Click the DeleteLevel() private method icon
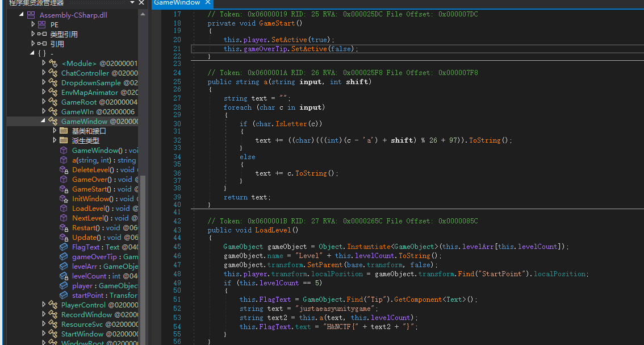 pos(64,169)
